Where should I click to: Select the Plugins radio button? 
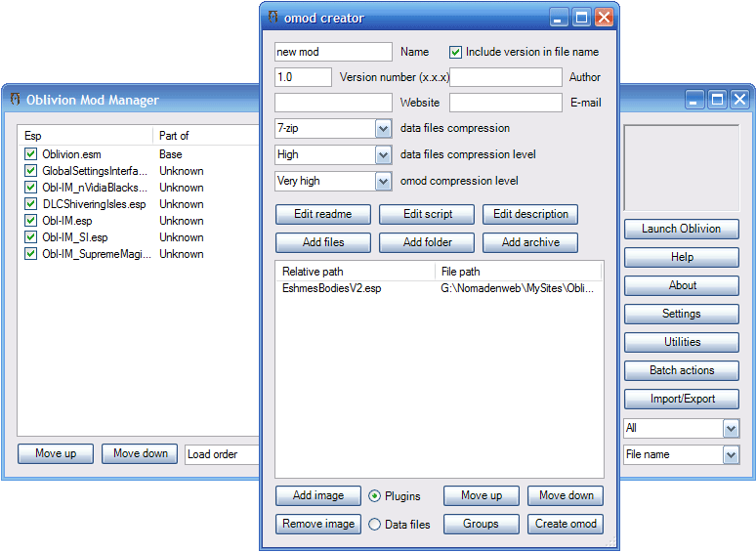click(x=375, y=496)
